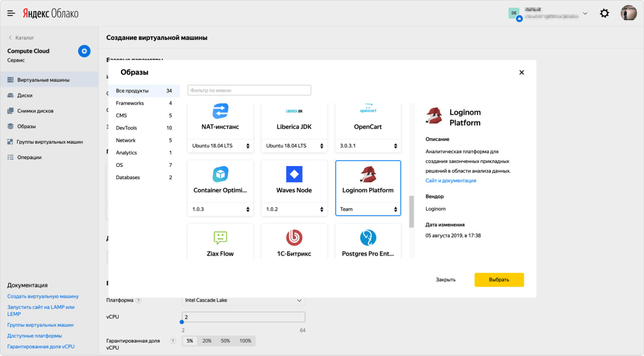
Task: Set guaranteed vCPU share to 50%
Action: [225, 341]
